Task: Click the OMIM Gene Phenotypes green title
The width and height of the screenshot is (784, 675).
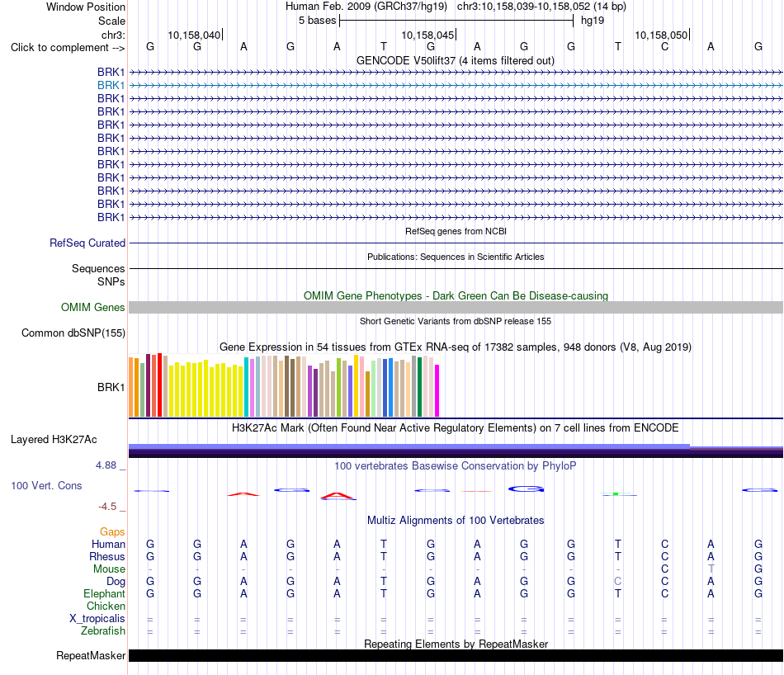Action: tap(456, 296)
